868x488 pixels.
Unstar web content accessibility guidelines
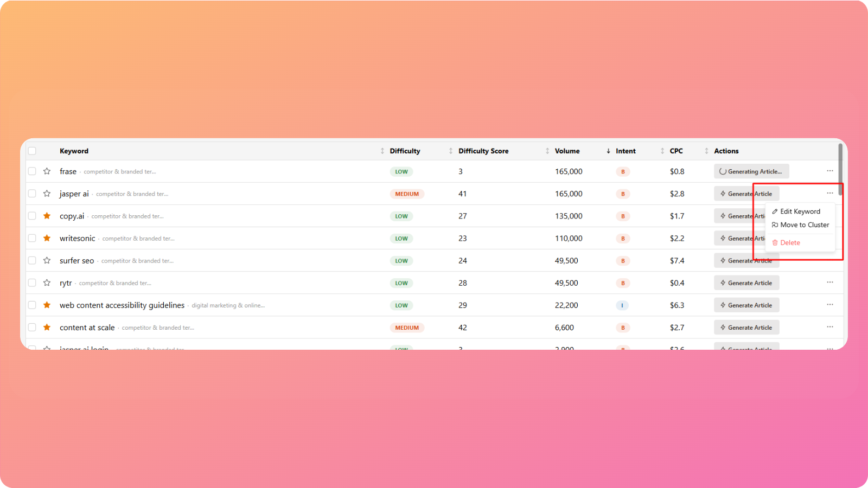[x=47, y=305]
